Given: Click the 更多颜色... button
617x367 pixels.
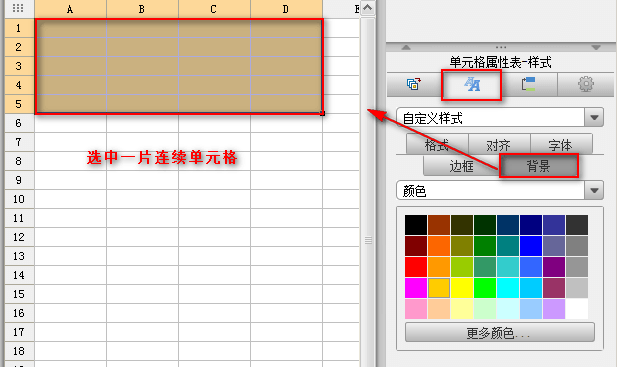Looking at the screenshot, I should [499, 333].
